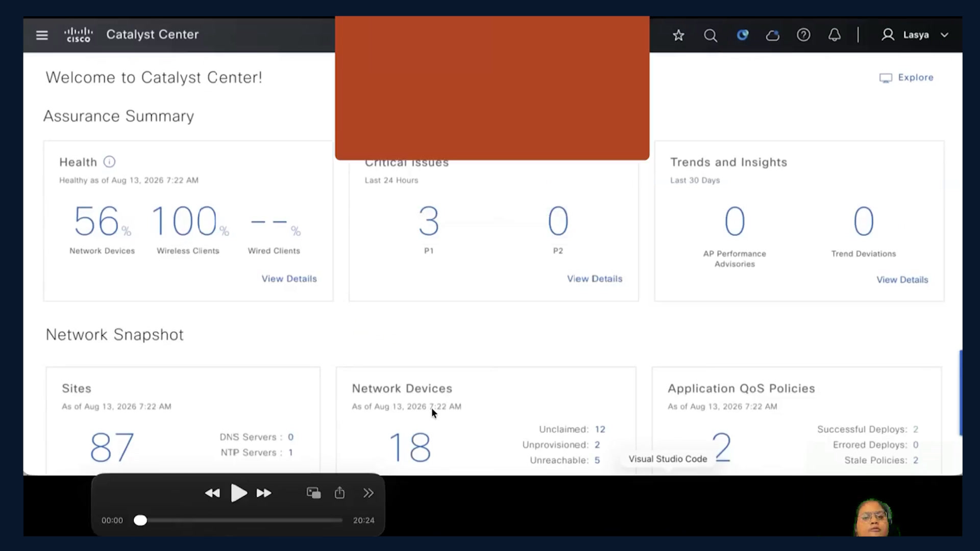Click the DNS Servers value 0
The height and width of the screenshot is (551, 980).
point(290,437)
